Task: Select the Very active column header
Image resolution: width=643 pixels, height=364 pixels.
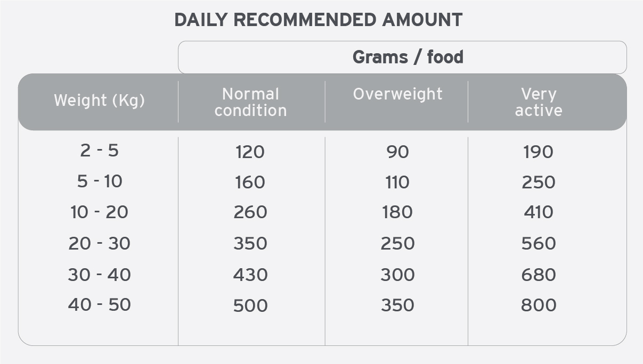Action: (x=539, y=102)
